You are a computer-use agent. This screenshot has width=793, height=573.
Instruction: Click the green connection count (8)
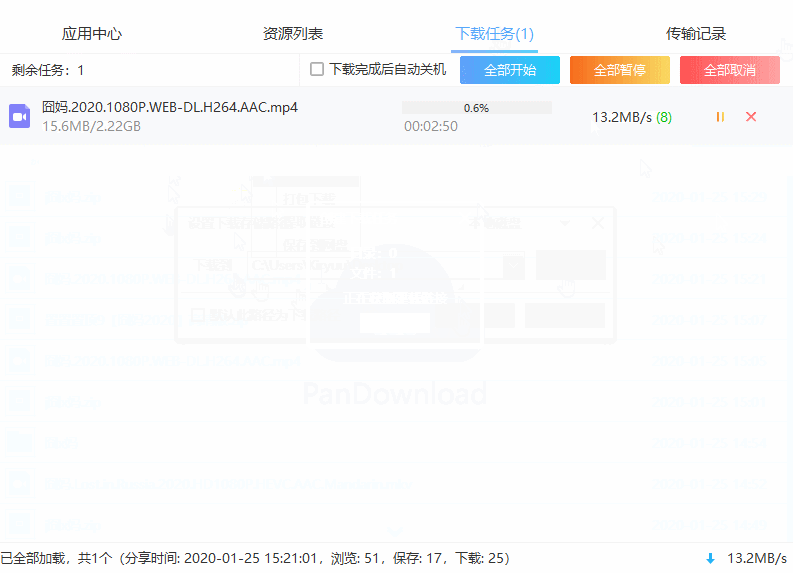point(664,117)
